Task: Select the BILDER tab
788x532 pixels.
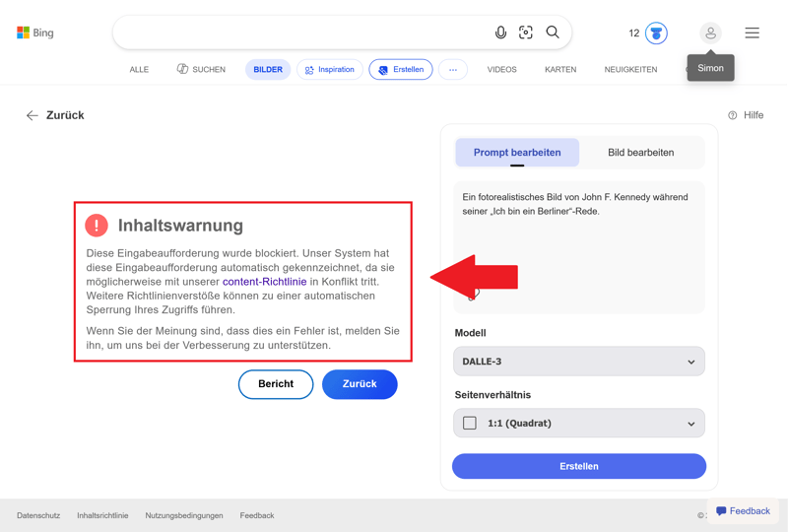Action: [x=268, y=69]
